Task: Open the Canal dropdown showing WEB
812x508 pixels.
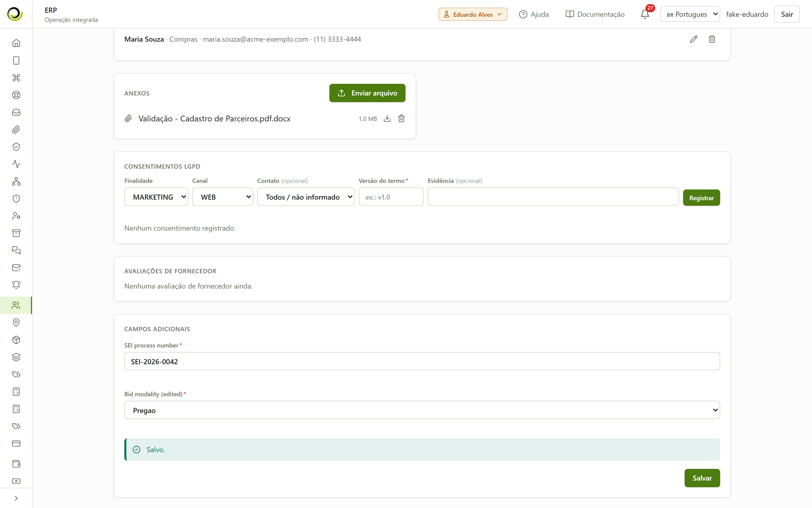Action: point(223,197)
